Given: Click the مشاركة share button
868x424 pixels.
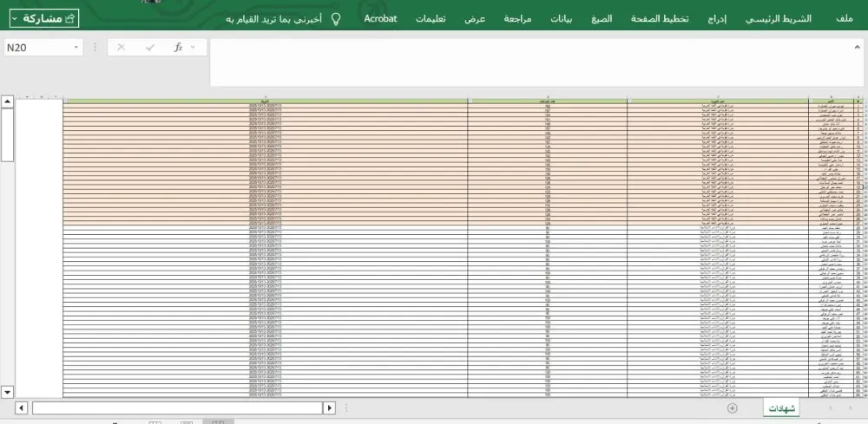Looking at the screenshot, I should [44, 18].
